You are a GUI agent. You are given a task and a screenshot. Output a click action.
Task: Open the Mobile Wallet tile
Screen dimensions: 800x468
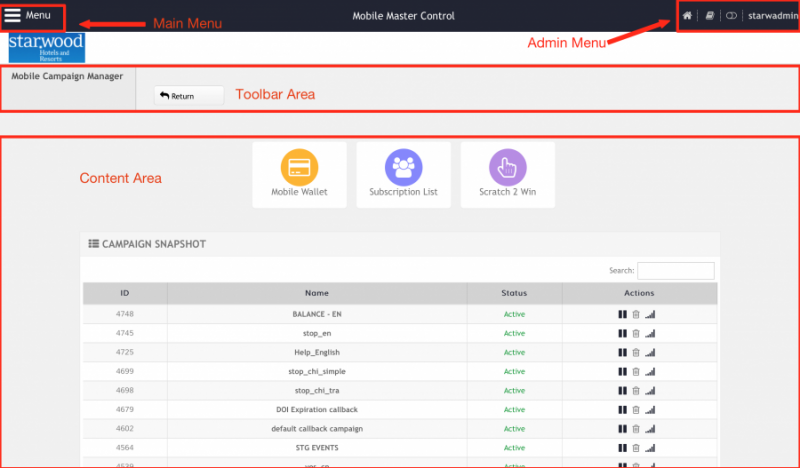pyautogui.click(x=299, y=174)
